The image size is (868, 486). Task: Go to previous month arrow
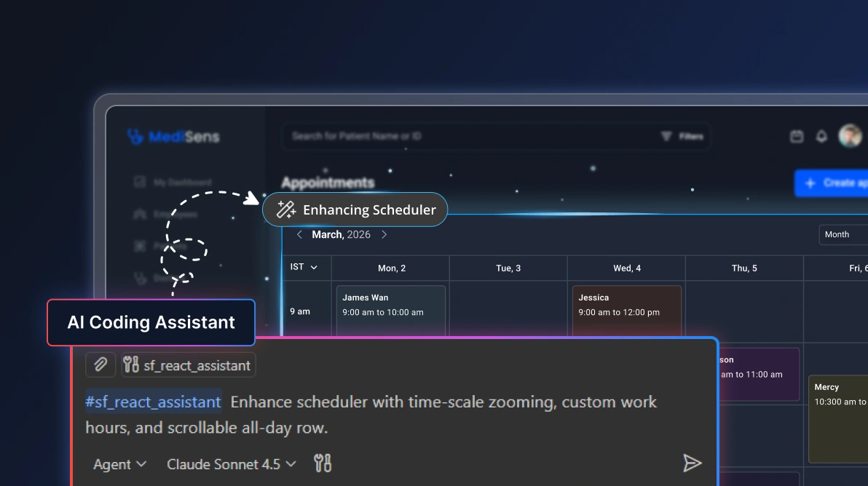click(299, 234)
